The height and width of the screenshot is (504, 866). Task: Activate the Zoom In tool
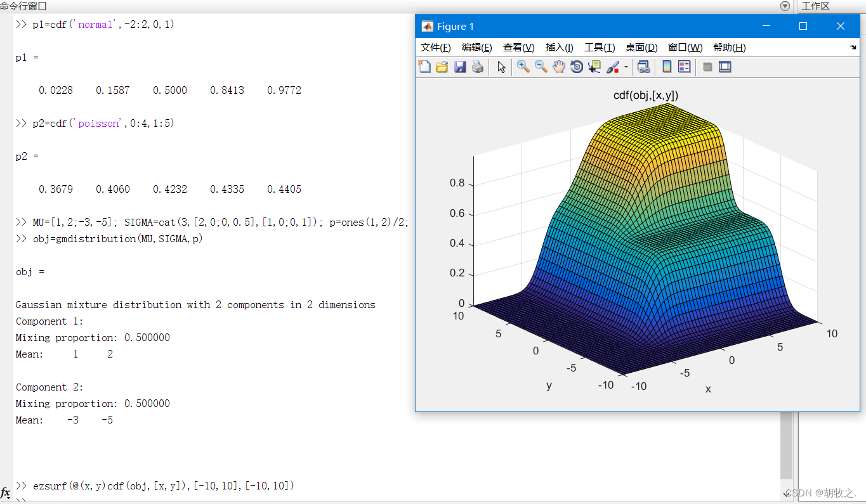click(x=523, y=67)
